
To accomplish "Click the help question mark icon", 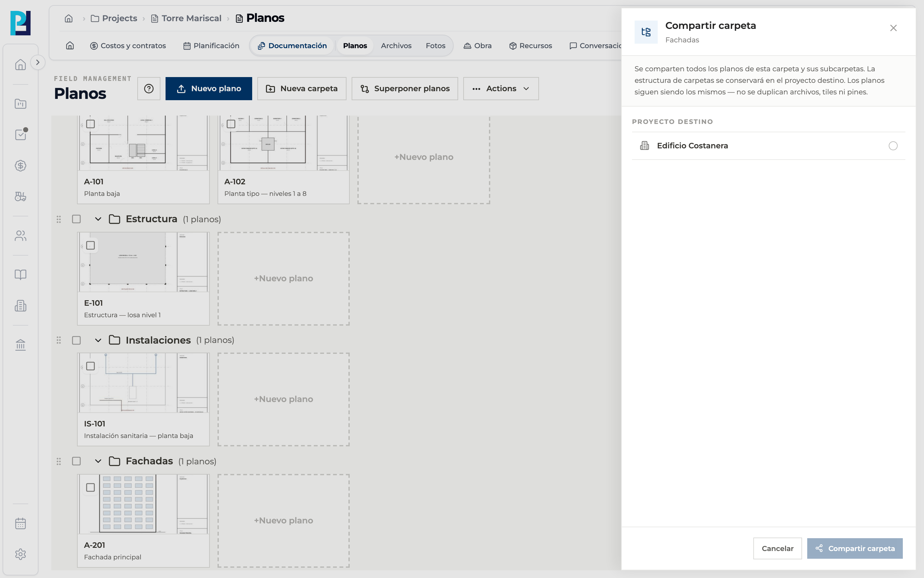I will pos(149,89).
